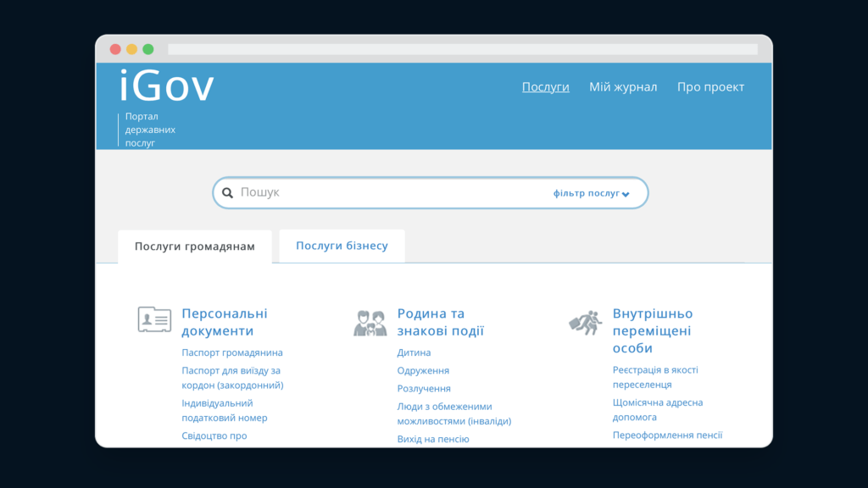Open the Послуги menu item
The width and height of the screenshot is (868, 488).
point(545,87)
